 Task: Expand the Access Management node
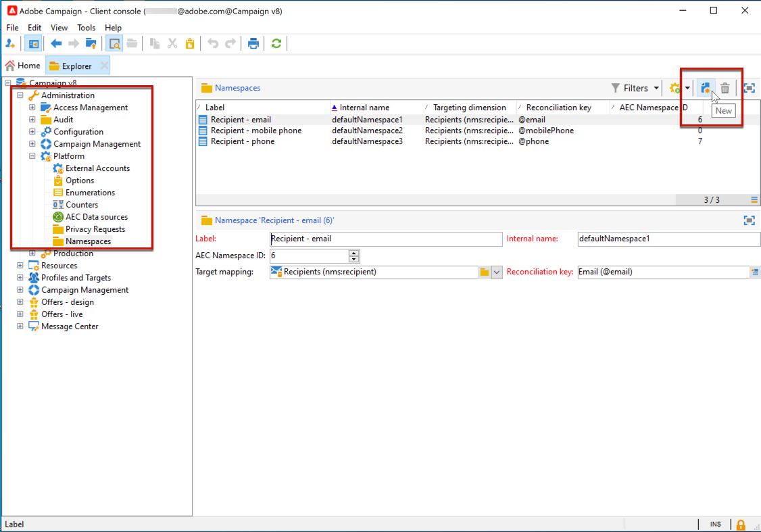click(x=32, y=107)
